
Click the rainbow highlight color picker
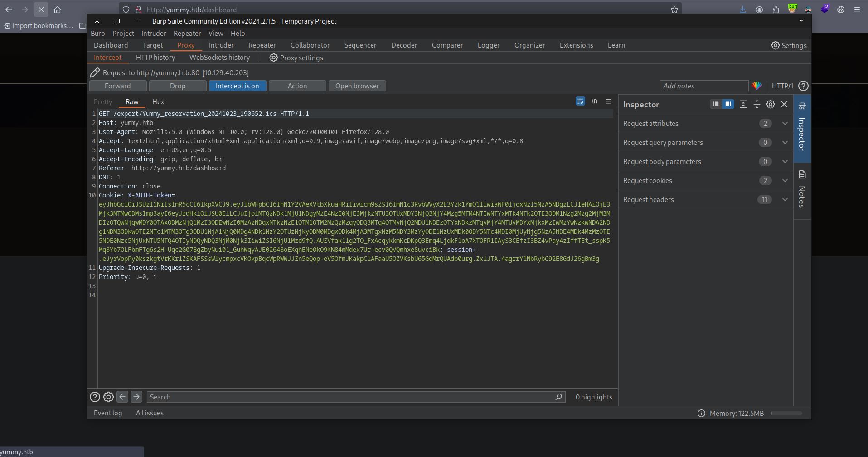click(x=757, y=86)
